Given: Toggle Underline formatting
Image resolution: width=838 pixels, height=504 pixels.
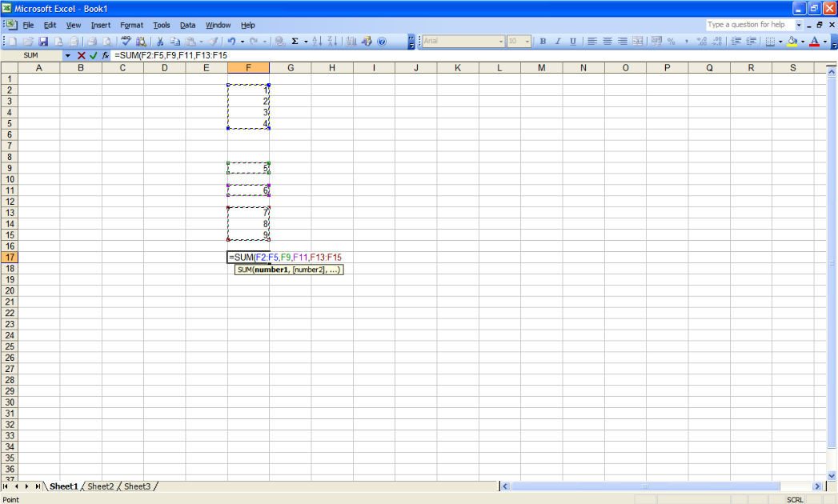Looking at the screenshot, I should 573,41.
